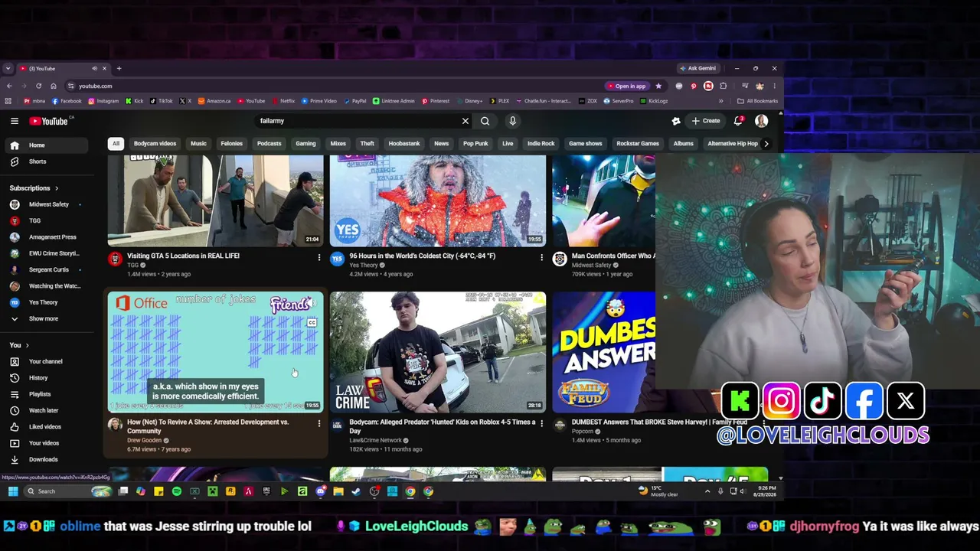Viewport: 980px width, 551px height.
Task: Open options for Bodycam Alleged Predator video
Action: [541, 423]
